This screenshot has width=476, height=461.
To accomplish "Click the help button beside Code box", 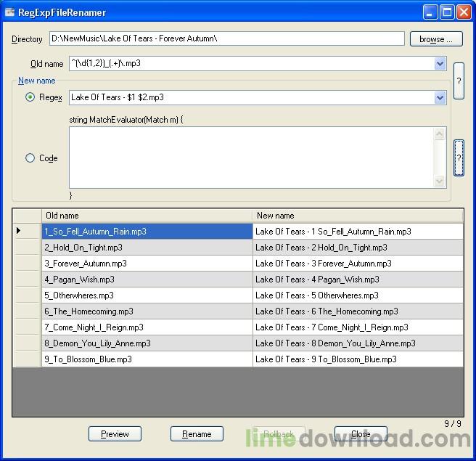I will pos(459,158).
